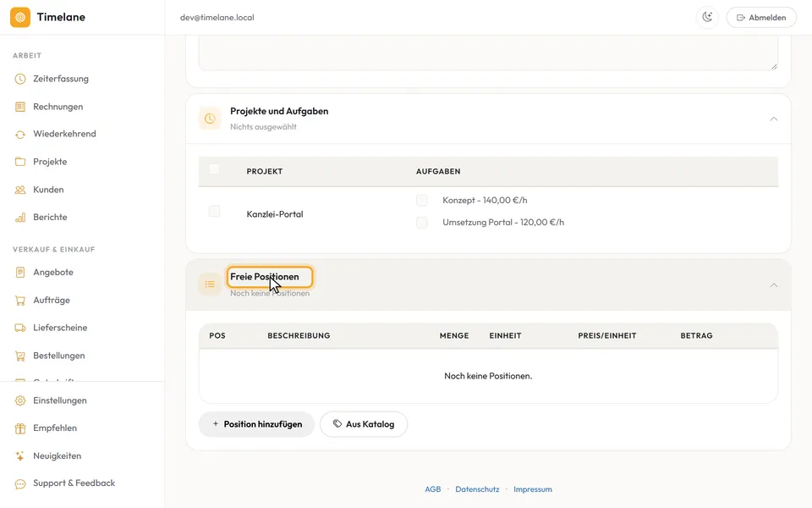Open the Impressum footer link
This screenshot has width=812, height=508.
pos(532,489)
